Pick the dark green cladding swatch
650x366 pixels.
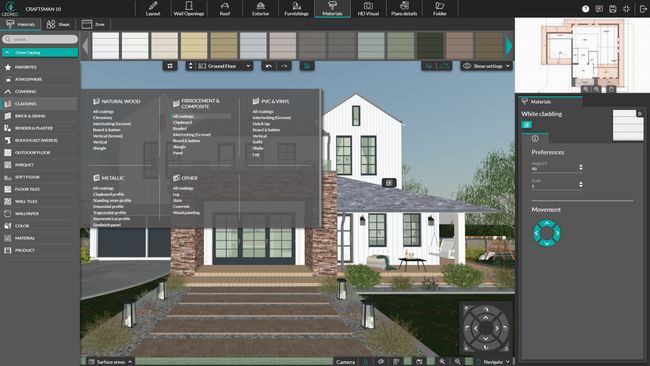coord(430,46)
